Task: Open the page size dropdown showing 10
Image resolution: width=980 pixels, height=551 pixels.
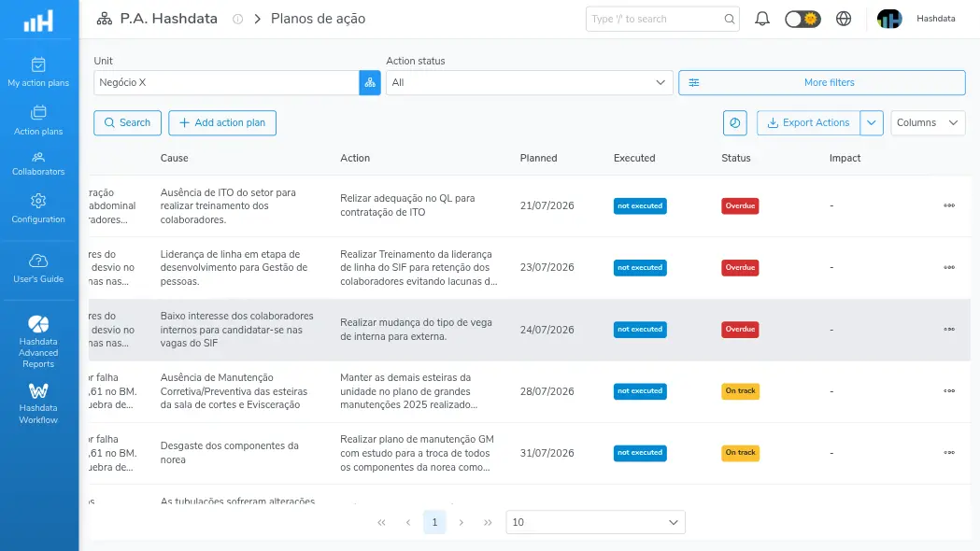Action: [595, 522]
